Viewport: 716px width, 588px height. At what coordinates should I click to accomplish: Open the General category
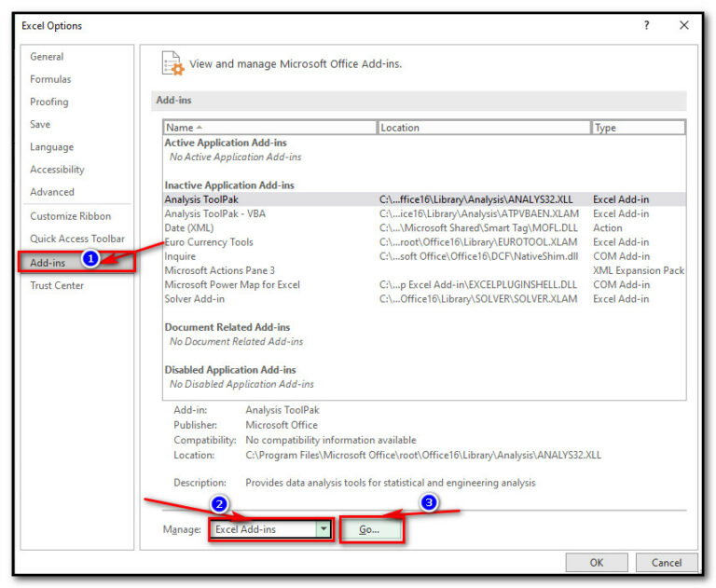click(x=47, y=57)
